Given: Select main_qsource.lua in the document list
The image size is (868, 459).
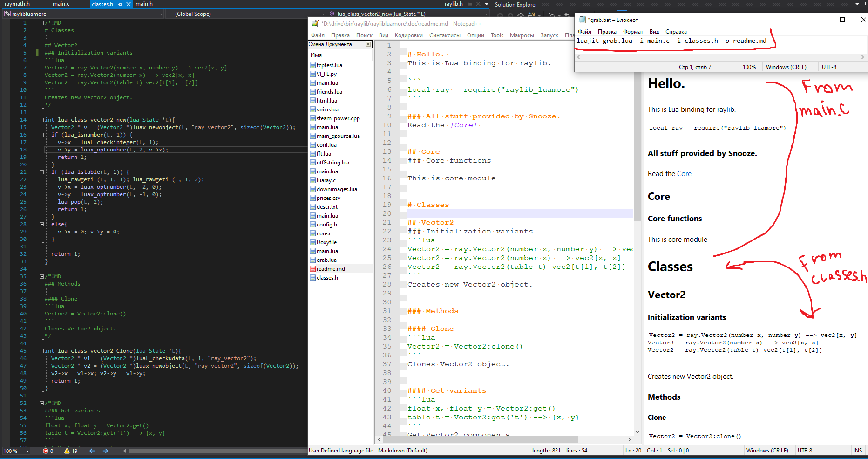Looking at the screenshot, I should (x=338, y=136).
